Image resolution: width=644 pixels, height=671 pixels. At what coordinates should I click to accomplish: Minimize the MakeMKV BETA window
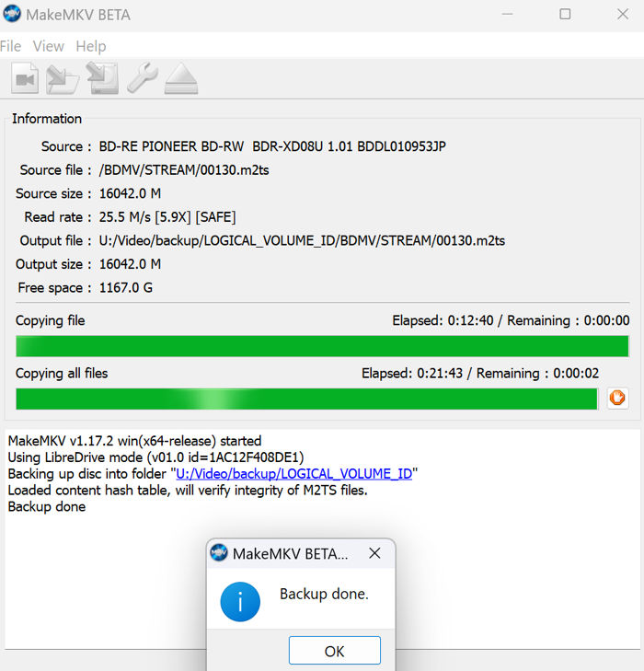coord(507,14)
